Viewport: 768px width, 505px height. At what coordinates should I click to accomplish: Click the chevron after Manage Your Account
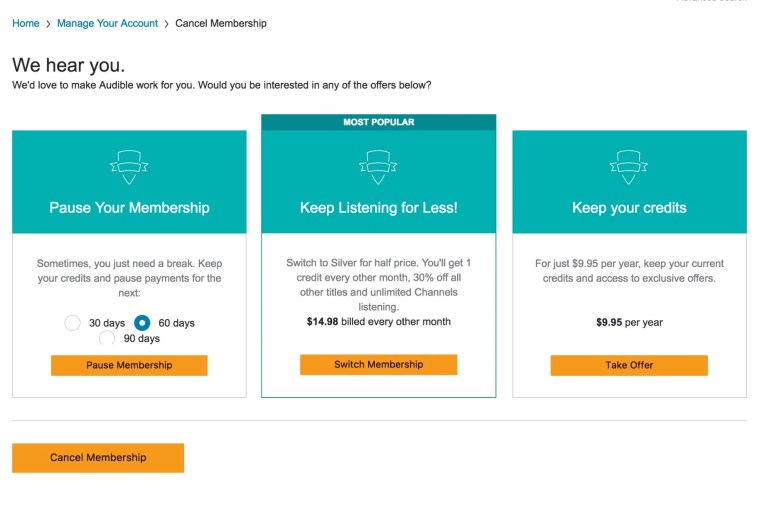point(166,23)
